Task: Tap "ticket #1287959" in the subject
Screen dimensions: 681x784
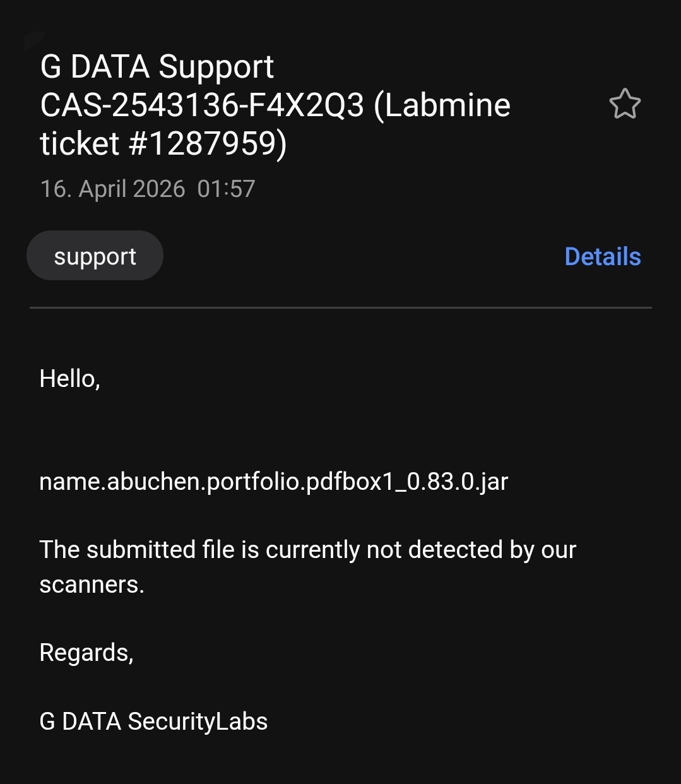Action: (162, 143)
